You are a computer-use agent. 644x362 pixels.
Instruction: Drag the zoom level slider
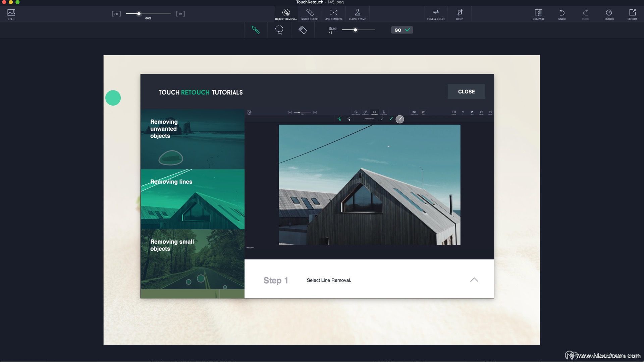[x=139, y=13]
